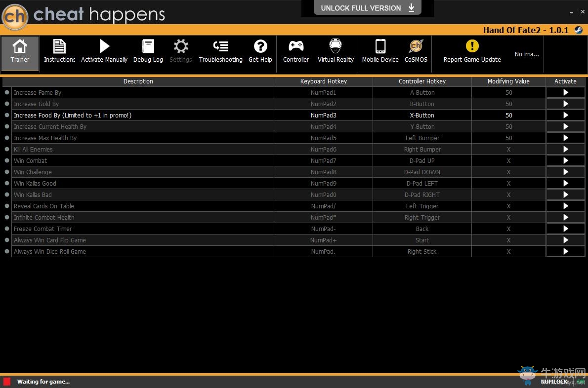Click the Steam icon beside game title
This screenshot has width=588, height=388.
(579, 30)
